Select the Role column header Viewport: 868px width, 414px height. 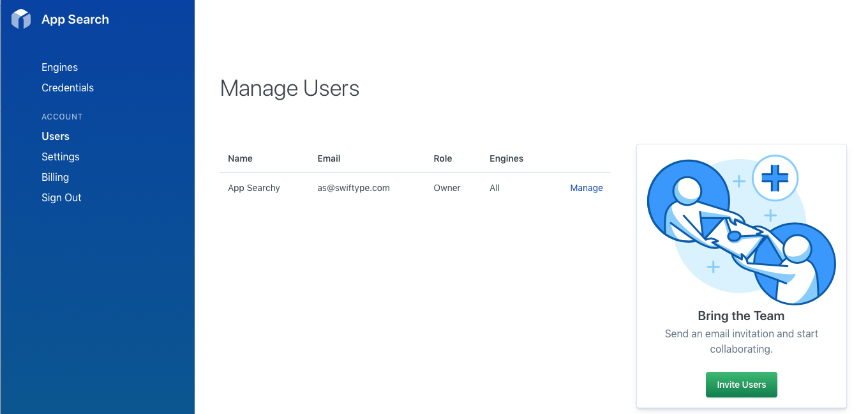(x=443, y=158)
